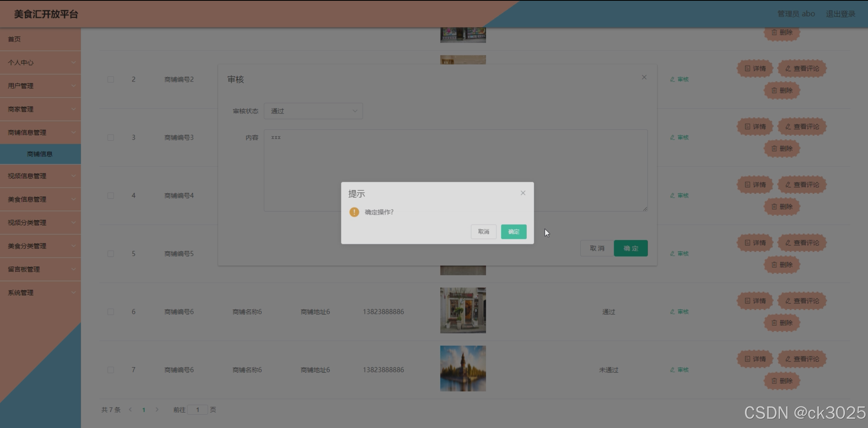Select the 商铺信息 submenu item
The height and width of the screenshot is (428, 868).
(40, 154)
